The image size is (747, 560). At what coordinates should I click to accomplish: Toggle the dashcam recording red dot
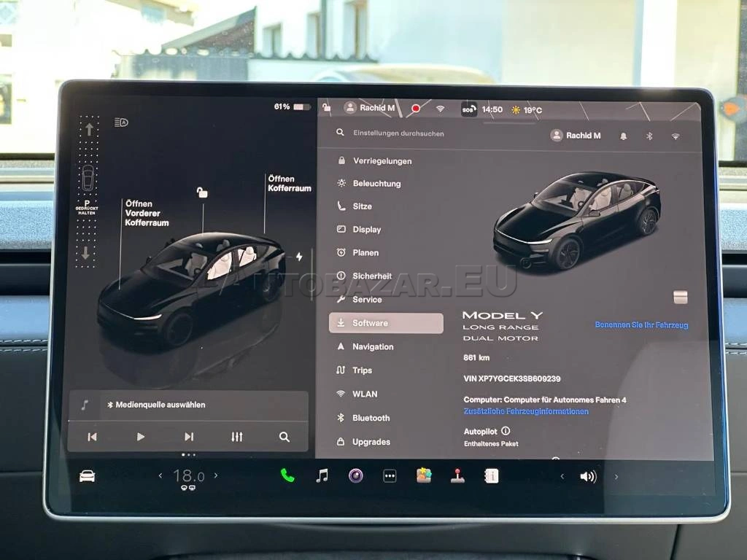click(416, 109)
